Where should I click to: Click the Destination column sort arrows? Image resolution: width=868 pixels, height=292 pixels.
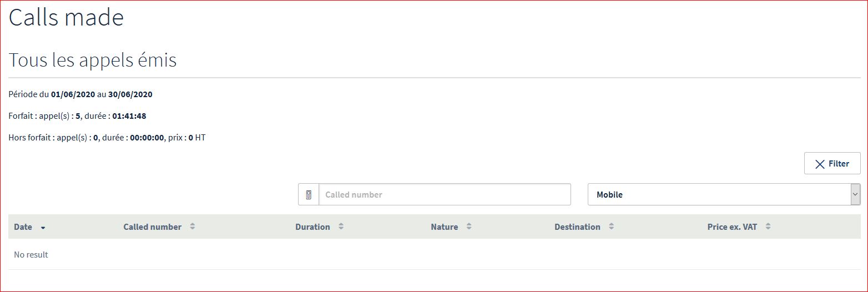click(611, 226)
